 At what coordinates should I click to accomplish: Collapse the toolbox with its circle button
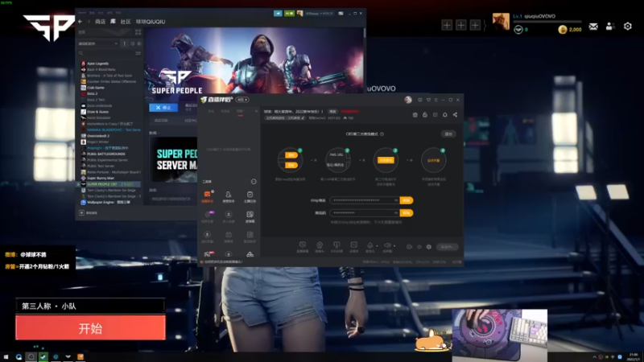[x=254, y=182]
